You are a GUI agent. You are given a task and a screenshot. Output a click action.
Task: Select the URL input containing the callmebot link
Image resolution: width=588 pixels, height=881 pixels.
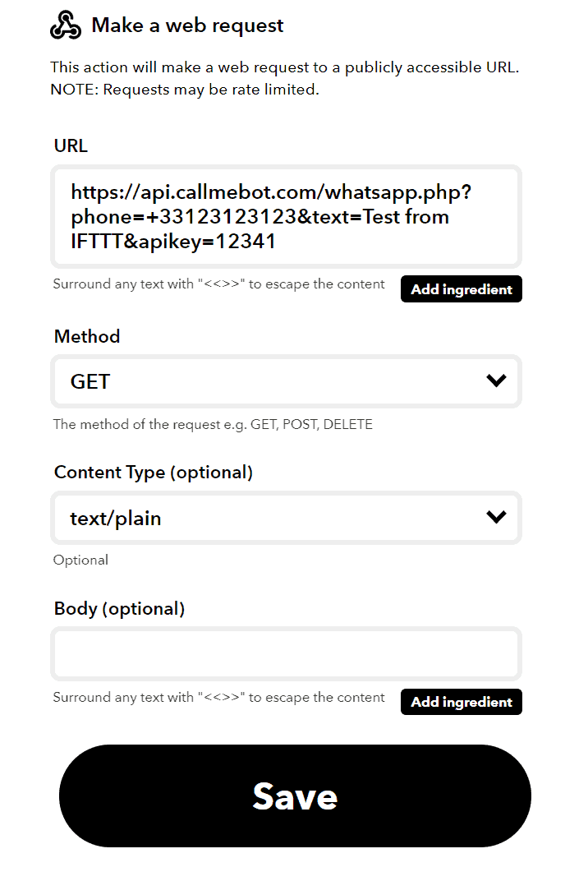coord(286,216)
